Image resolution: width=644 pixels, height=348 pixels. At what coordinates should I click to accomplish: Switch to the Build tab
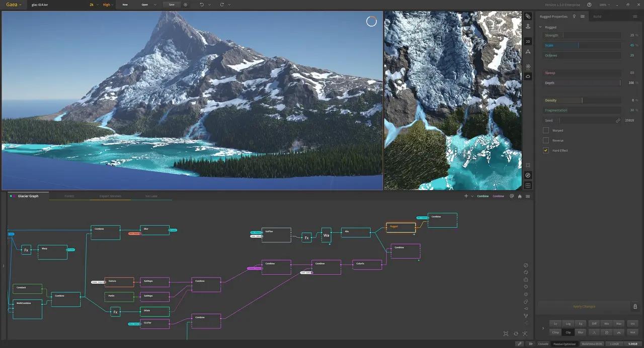(x=597, y=17)
